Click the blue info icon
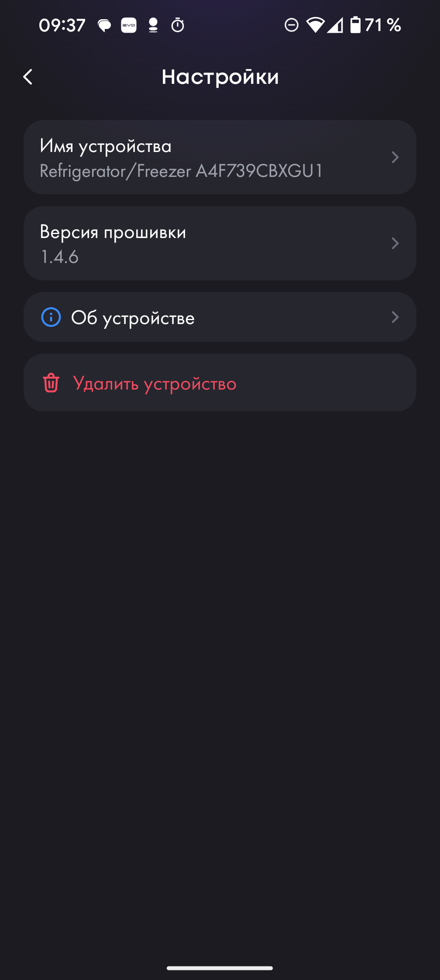This screenshot has height=980, width=440. pyautogui.click(x=51, y=317)
